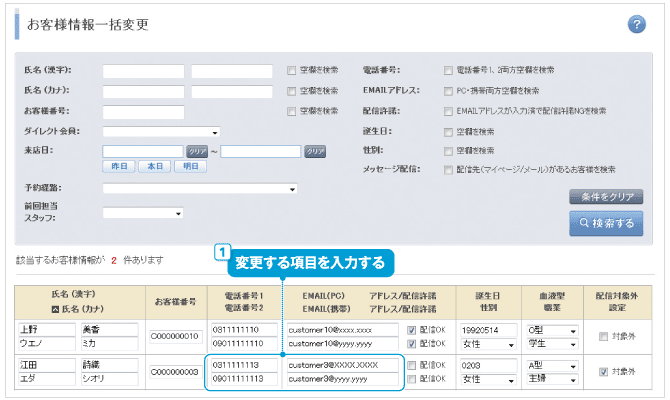Focus first 氏名 (漢字) search field
670x400 pixels.
click(143, 71)
